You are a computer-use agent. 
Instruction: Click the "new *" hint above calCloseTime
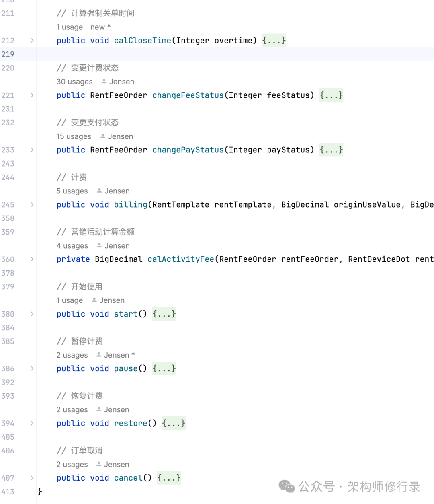click(100, 27)
